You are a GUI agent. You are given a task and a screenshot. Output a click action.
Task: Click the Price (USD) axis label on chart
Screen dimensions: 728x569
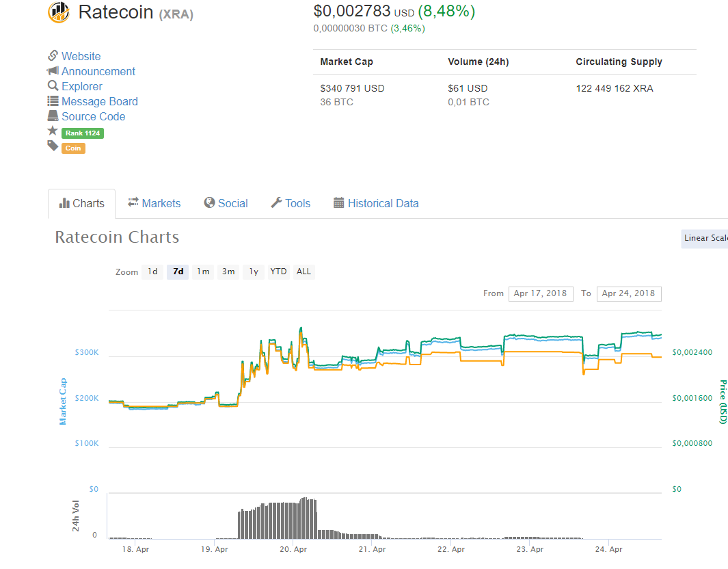coord(723,401)
